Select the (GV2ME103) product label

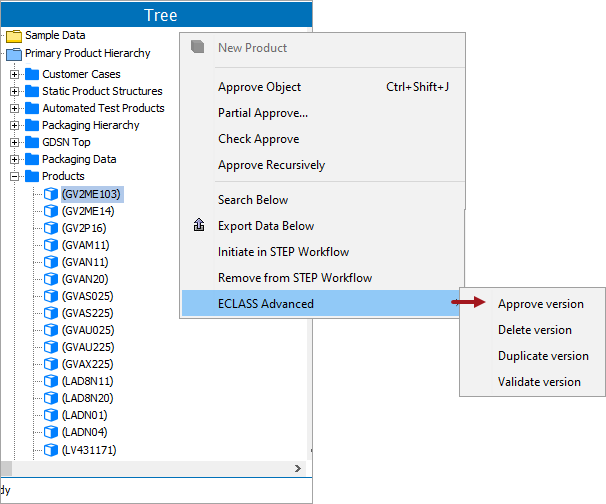click(92, 194)
